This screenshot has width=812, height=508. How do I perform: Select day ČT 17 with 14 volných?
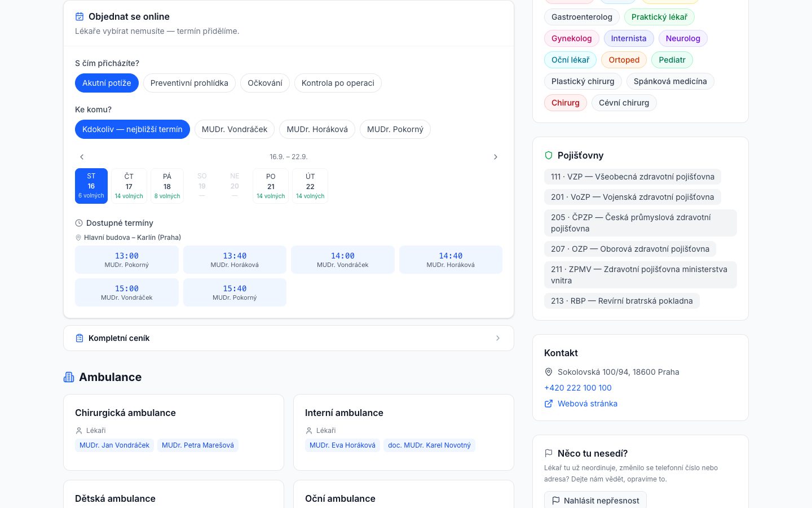point(129,186)
